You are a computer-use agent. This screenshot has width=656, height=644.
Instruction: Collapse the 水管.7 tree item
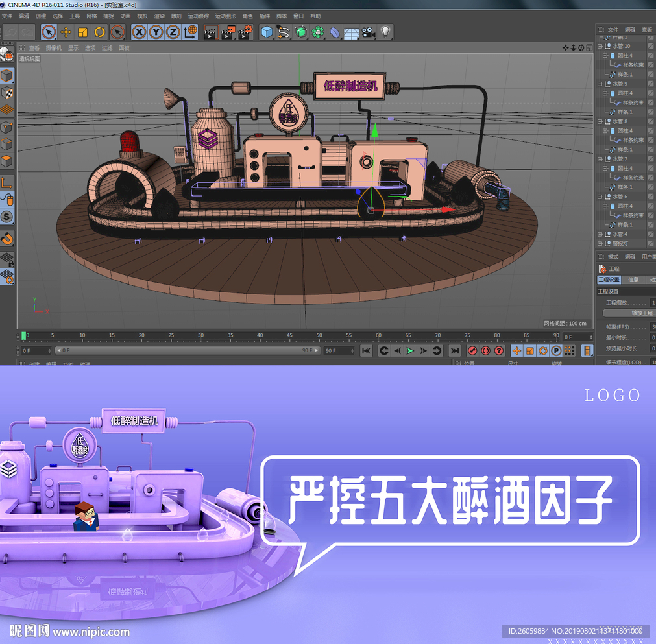tap(600, 159)
